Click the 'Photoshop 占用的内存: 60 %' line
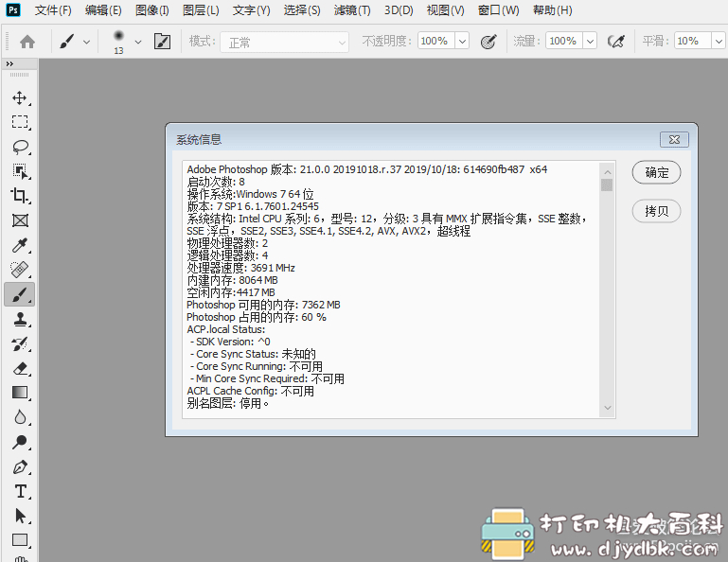Screen dimensions: 728x562 257,317
